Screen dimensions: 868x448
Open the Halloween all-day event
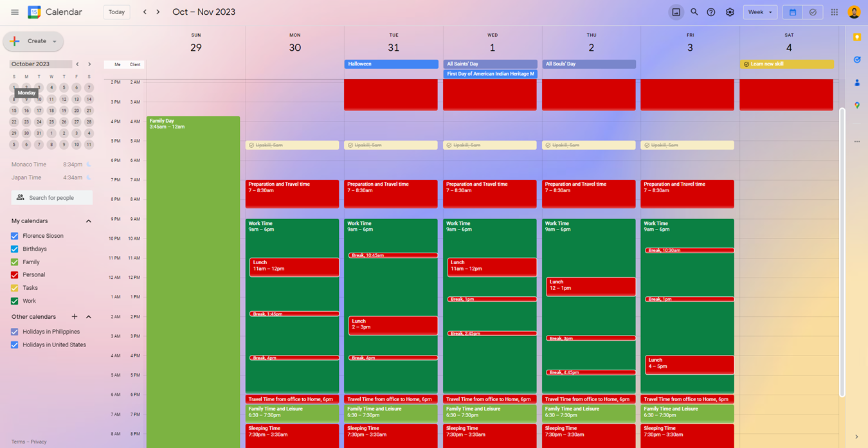(391, 64)
